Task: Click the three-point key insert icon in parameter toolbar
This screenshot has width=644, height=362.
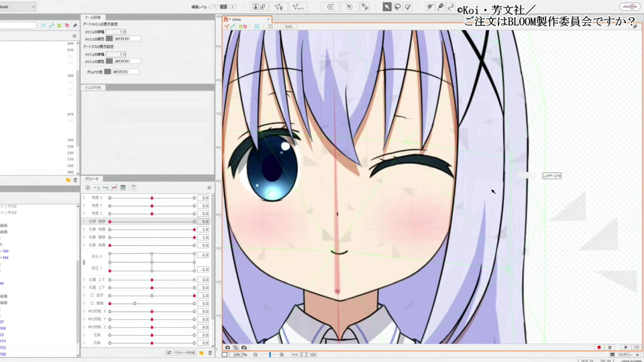Action: coord(105,188)
